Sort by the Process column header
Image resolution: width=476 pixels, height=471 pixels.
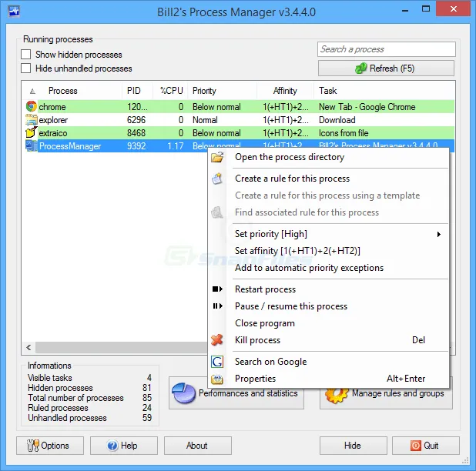click(63, 91)
